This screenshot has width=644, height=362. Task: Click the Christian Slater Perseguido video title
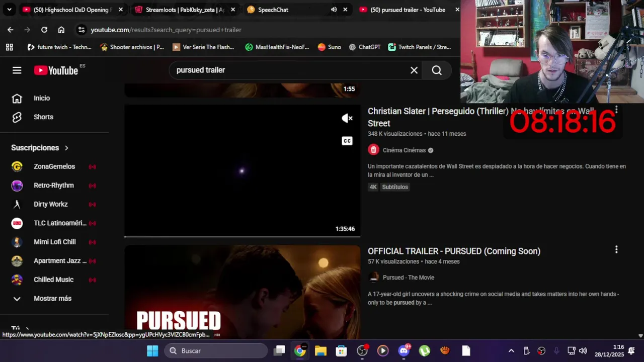480,117
